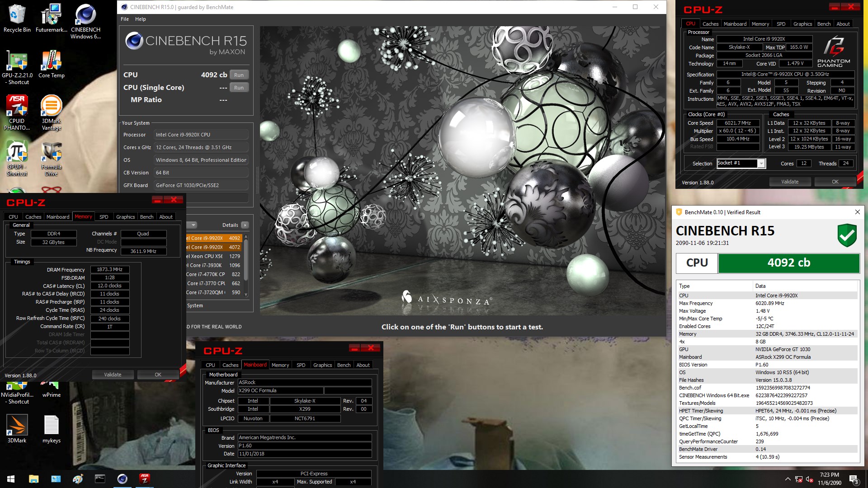This screenshot has width=868, height=488.
Task: Click the ASRock CPU-Z taskbar icon
Action: 144,479
